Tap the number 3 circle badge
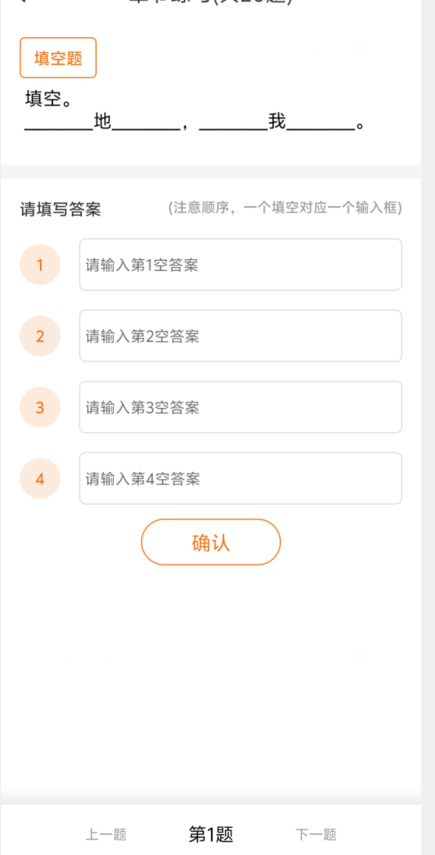Screen dimensions: 435x855 [40, 407]
